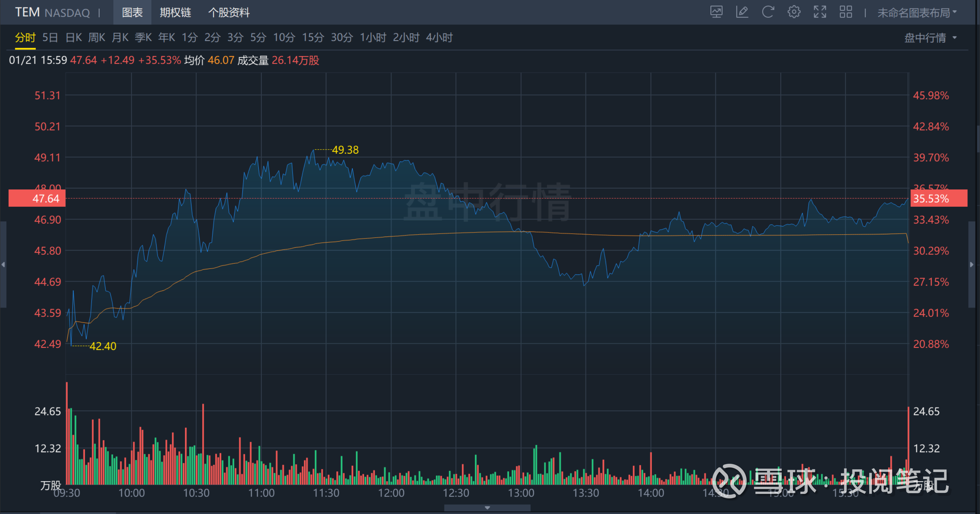Screen dimensions: 980x514
Task: Expand bottom panel down-arrow handle
Action: (487, 508)
